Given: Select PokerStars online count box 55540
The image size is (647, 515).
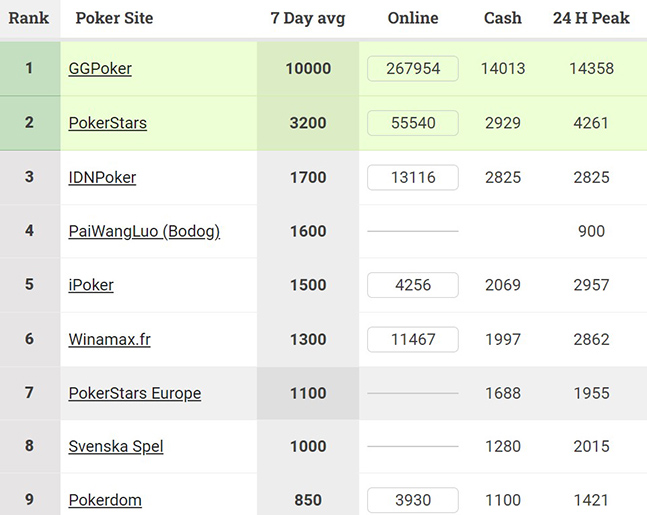Looking at the screenshot, I should [413, 123].
